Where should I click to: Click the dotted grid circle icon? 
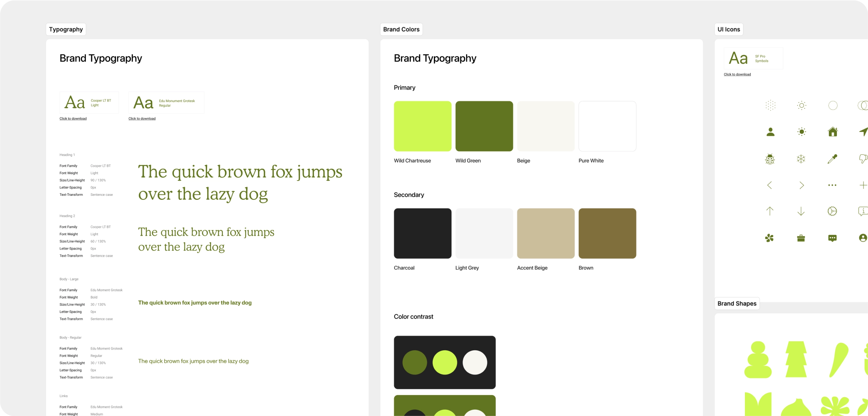pos(770,105)
